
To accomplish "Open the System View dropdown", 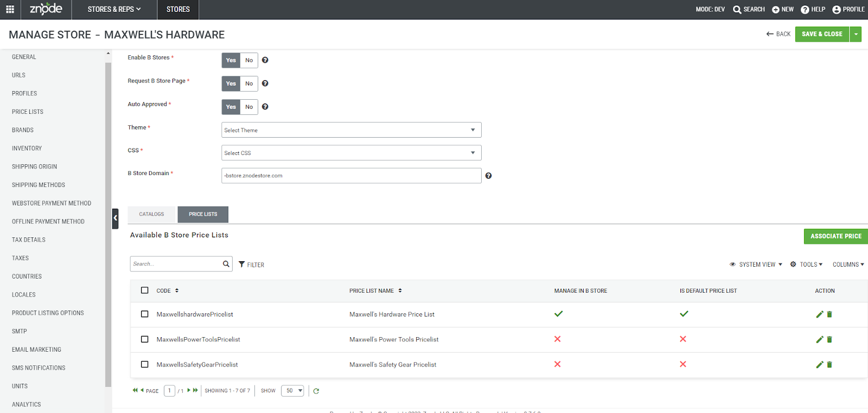I will pos(756,264).
